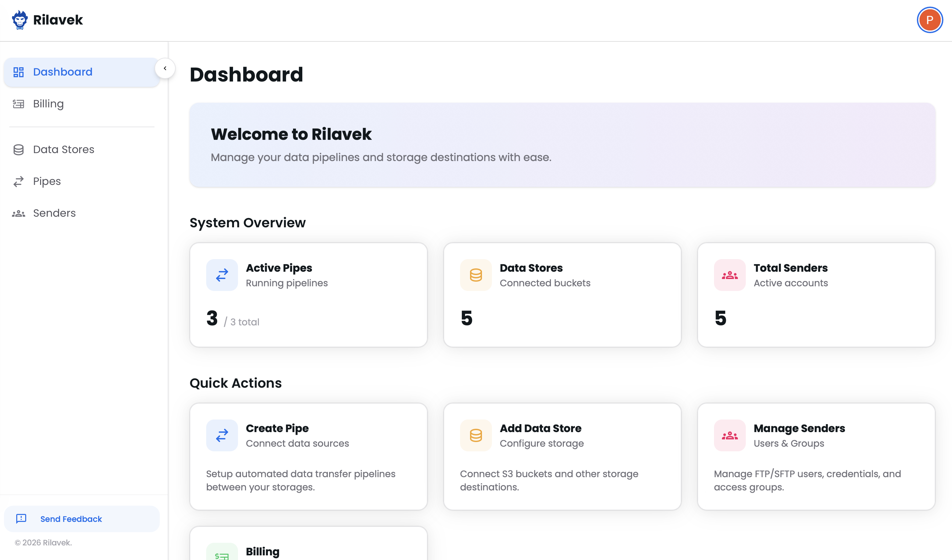
Task: Navigate to Pipes in sidebar
Action: 47,181
